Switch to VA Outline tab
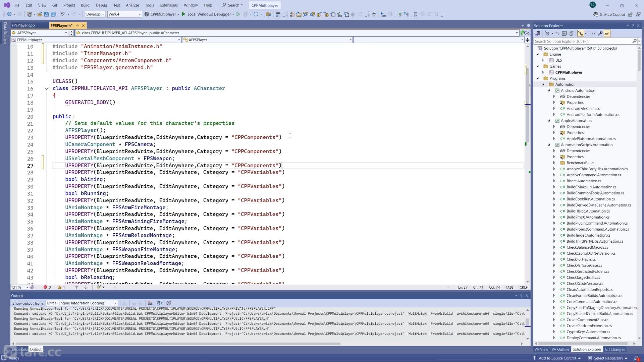This screenshot has height=362, width=644. tap(560, 349)
